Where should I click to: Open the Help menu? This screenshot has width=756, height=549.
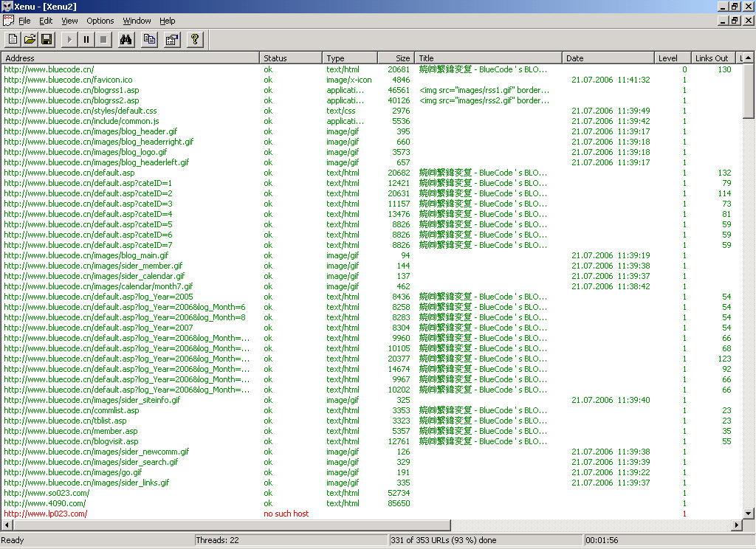click(168, 21)
